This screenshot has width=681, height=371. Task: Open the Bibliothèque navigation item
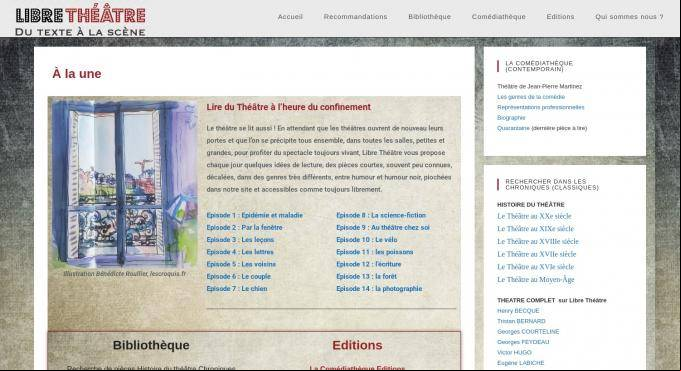tap(430, 17)
